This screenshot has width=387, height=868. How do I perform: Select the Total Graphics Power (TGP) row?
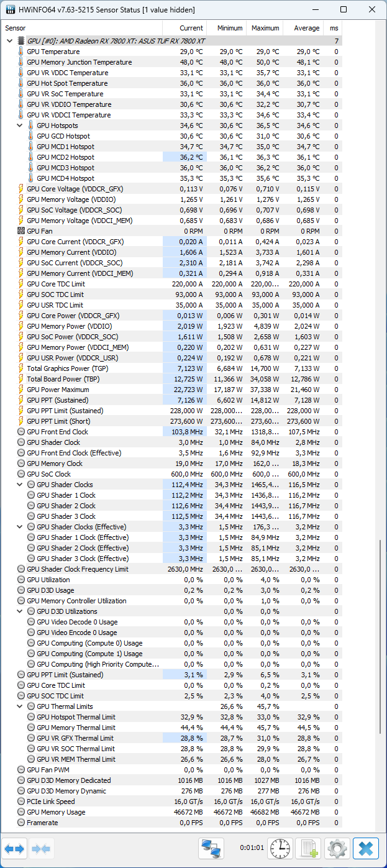click(171, 368)
